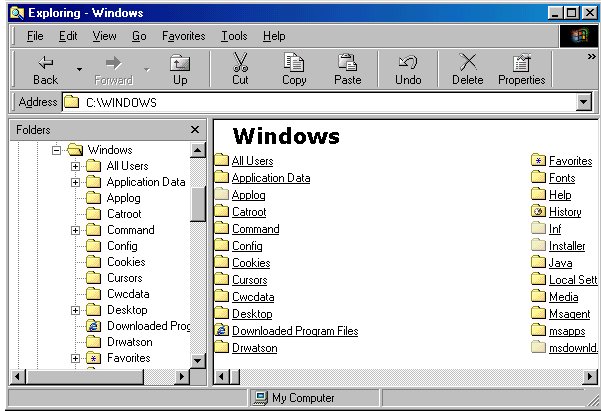601x411 pixels.
Task: Open Properties from the toolbar
Action: 521,70
